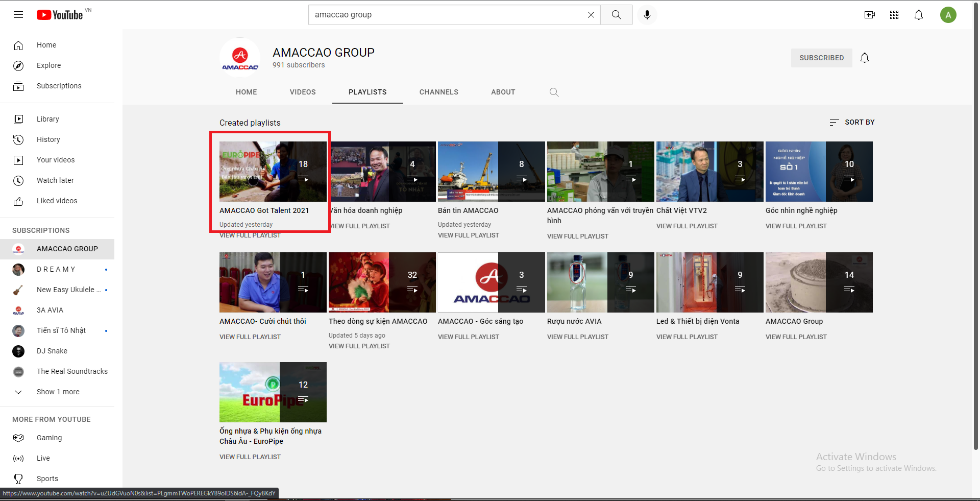Open the Create video icon
Image resolution: width=980 pixels, height=501 pixels.
[870, 15]
